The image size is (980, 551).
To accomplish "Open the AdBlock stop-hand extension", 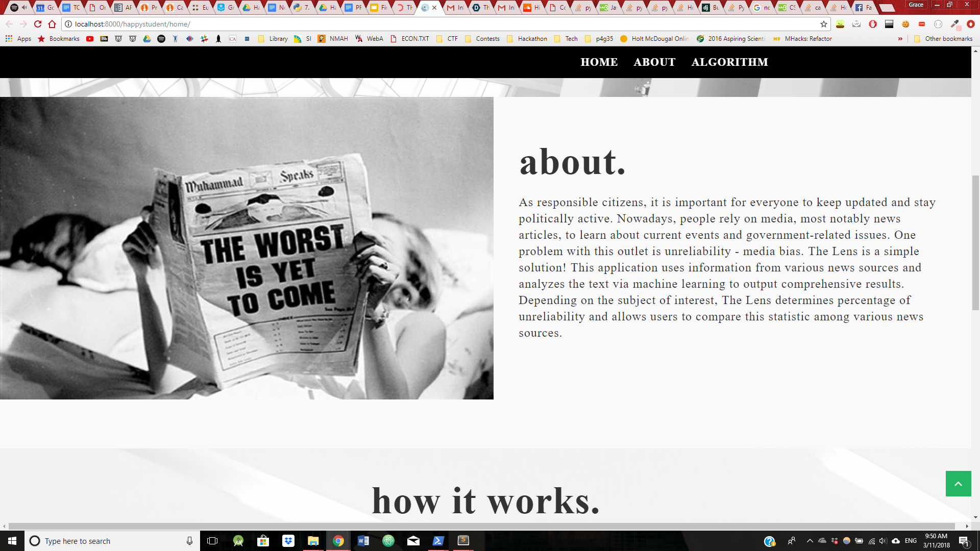I will coord(873,24).
